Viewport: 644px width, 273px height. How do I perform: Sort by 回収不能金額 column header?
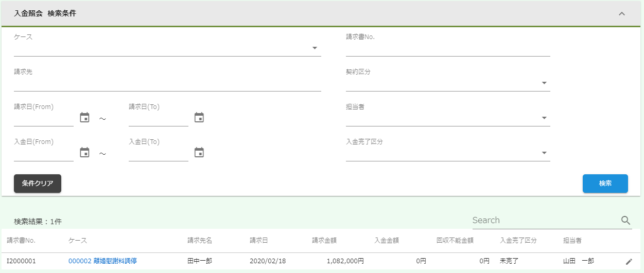tap(455, 241)
